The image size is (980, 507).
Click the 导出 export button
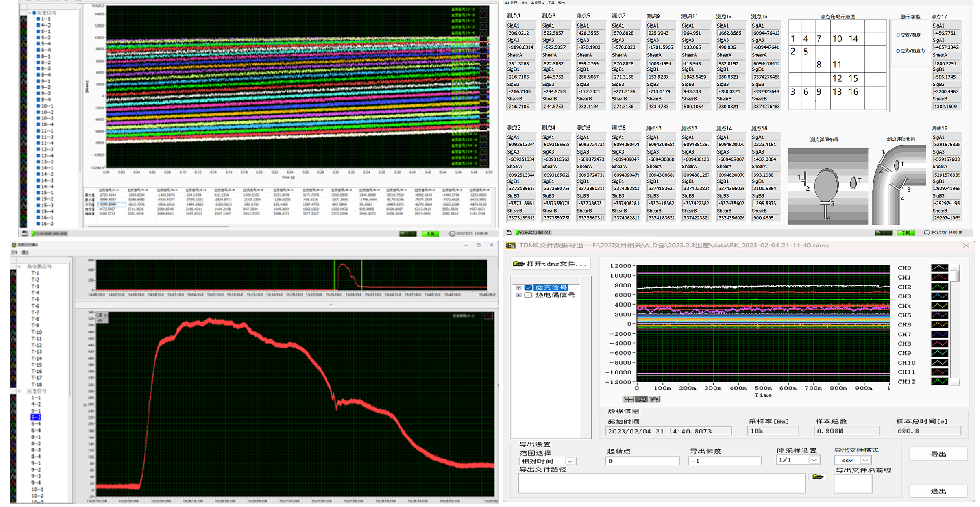(938, 454)
